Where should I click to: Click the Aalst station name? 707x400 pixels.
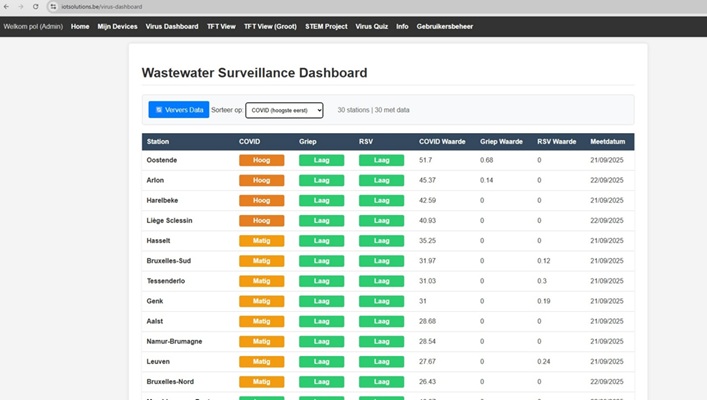pos(155,321)
